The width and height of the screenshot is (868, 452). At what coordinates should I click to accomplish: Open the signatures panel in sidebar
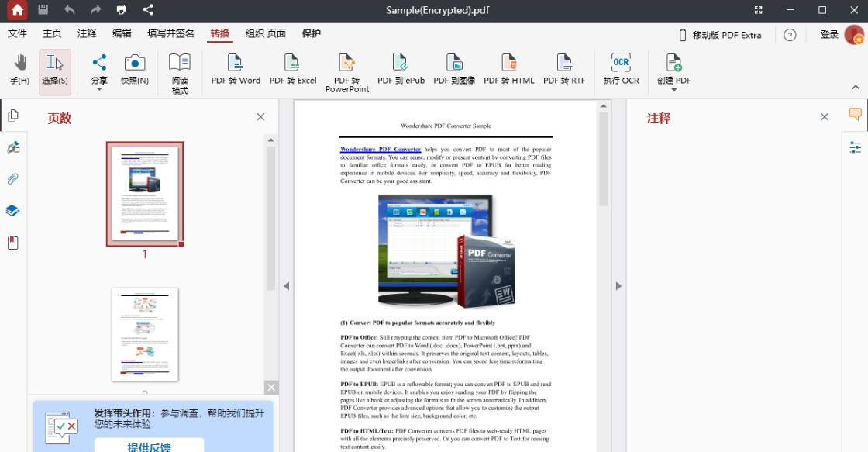pos(13,147)
